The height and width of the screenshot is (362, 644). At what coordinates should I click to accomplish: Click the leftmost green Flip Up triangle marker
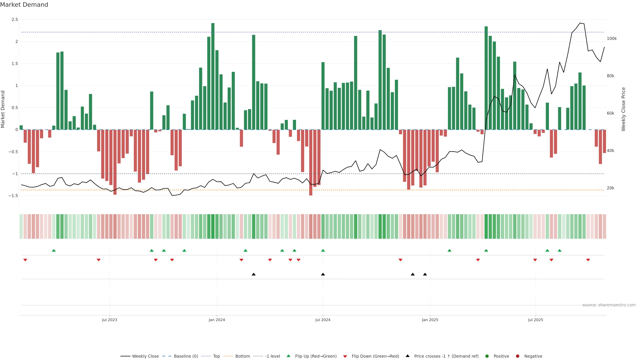pyautogui.click(x=54, y=250)
